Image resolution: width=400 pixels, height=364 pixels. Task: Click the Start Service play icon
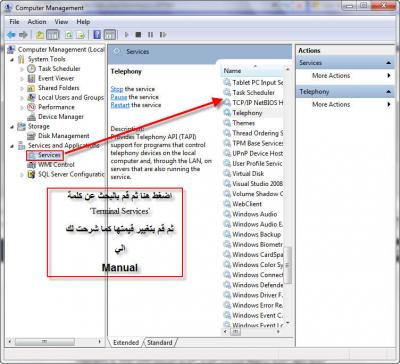126,35
